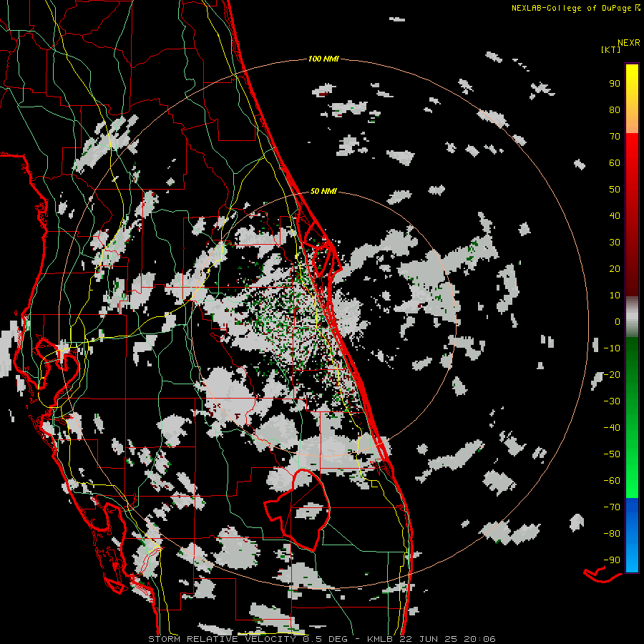Select the positive 50 value on the velocity scale
The image size is (644, 644).
[615, 190]
